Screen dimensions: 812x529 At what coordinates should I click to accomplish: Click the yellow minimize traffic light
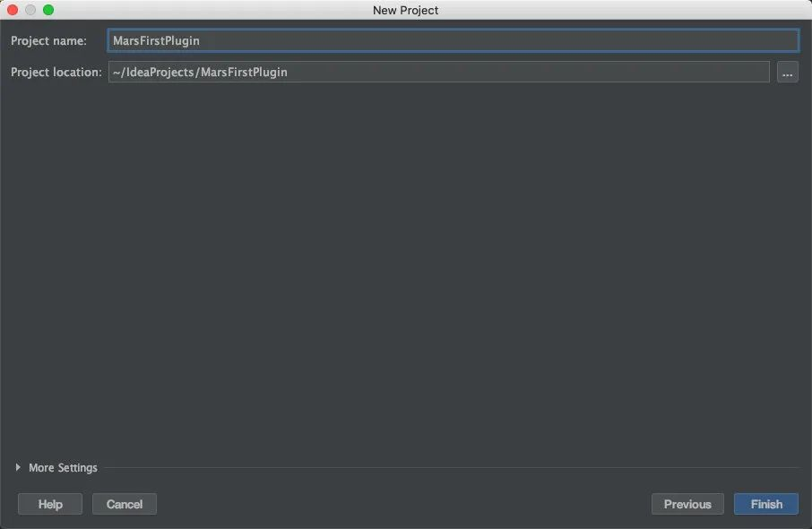point(29,10)
